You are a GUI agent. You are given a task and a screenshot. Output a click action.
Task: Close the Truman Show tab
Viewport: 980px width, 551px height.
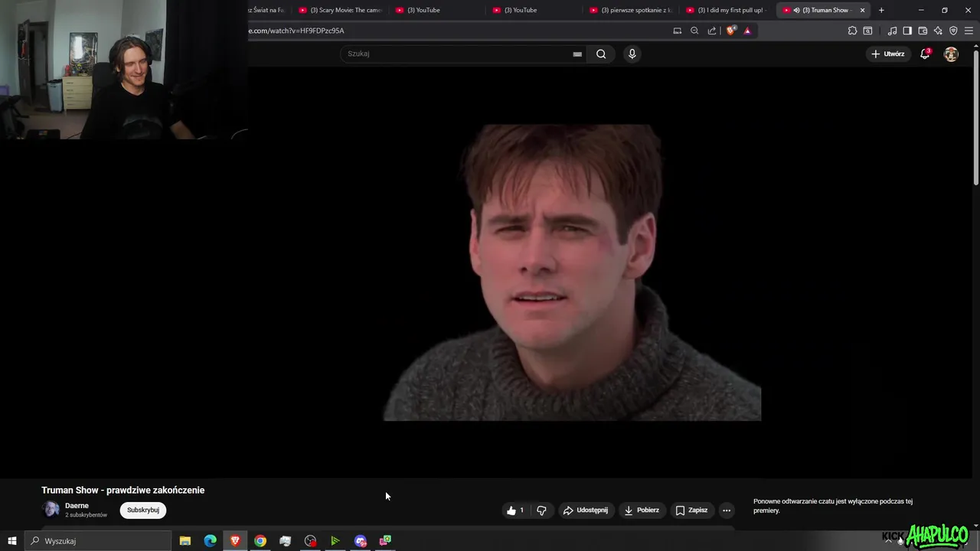click(x=863, y=10)
